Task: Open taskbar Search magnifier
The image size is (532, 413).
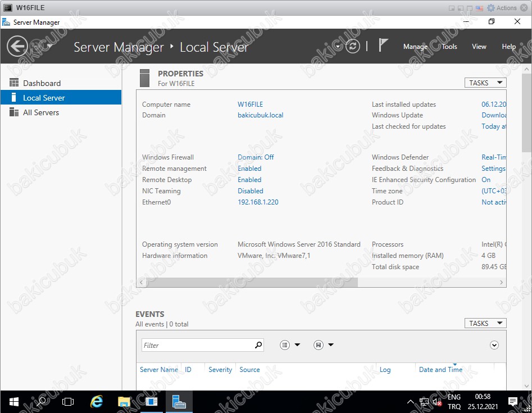Action: (41, 402)
